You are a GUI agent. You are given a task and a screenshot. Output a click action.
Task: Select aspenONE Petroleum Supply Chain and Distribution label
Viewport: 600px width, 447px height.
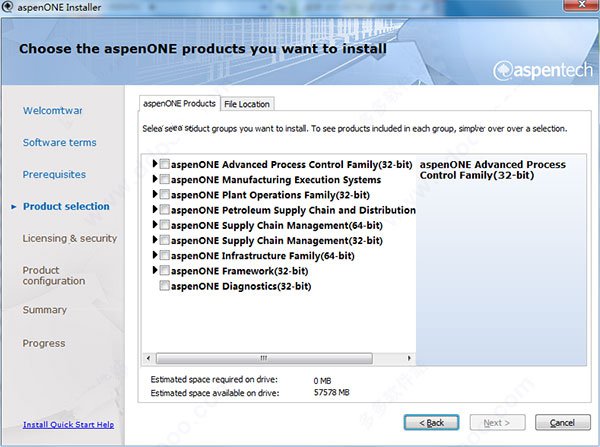point(293,210)
